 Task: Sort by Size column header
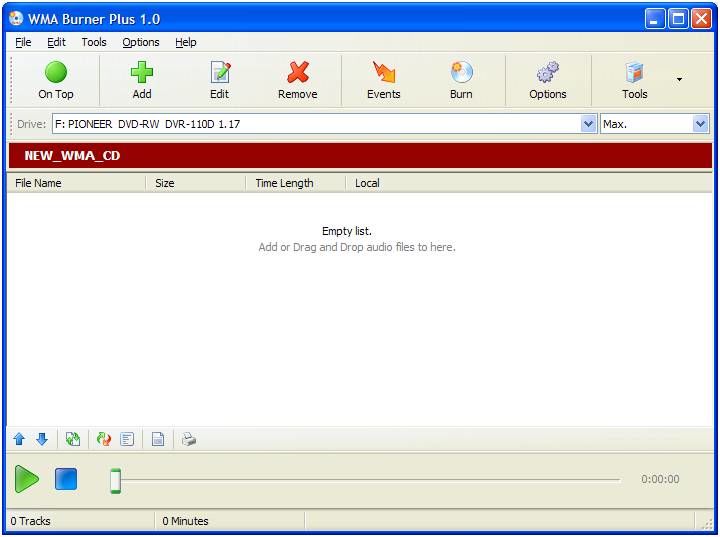tap(196, 183)
